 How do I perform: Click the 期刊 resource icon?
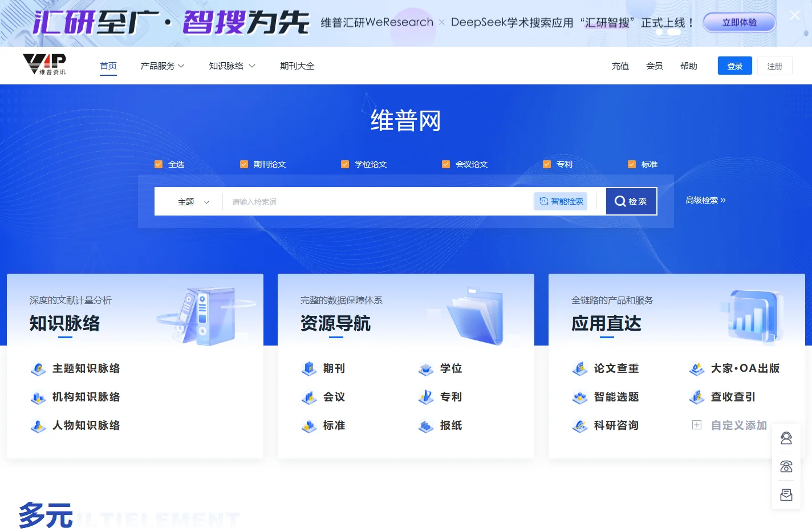coord(309,369)
